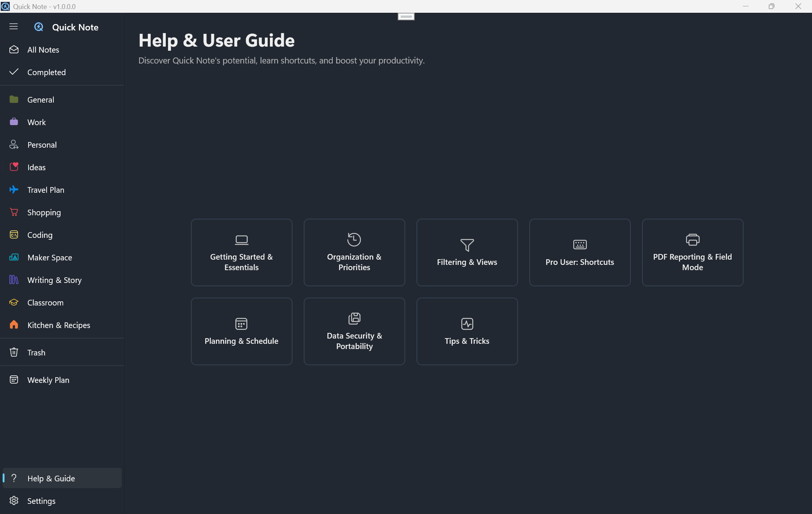Click the Trash bin icon
Image resolution: width=812 pixels, height=514 pixels.
click(x=14, y=352)
